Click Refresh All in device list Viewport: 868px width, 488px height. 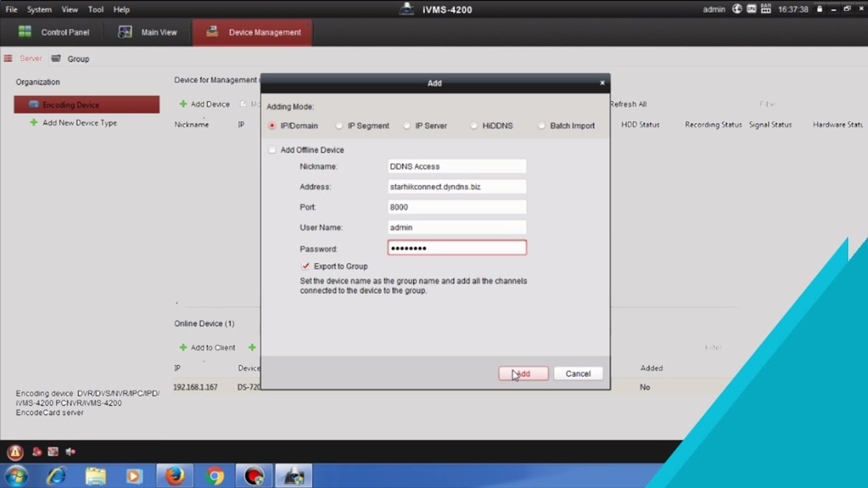tap(628, 104)
